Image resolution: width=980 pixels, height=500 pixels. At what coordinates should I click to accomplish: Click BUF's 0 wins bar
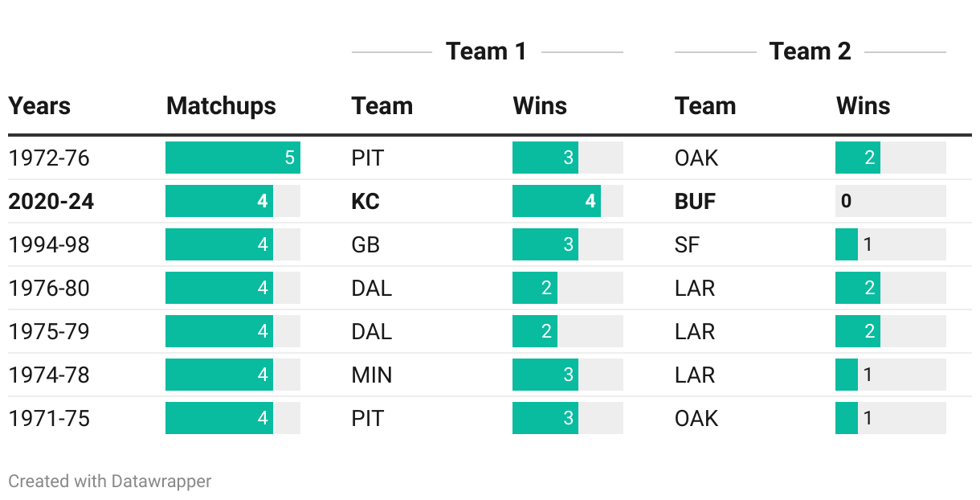[x=890, y=202]
